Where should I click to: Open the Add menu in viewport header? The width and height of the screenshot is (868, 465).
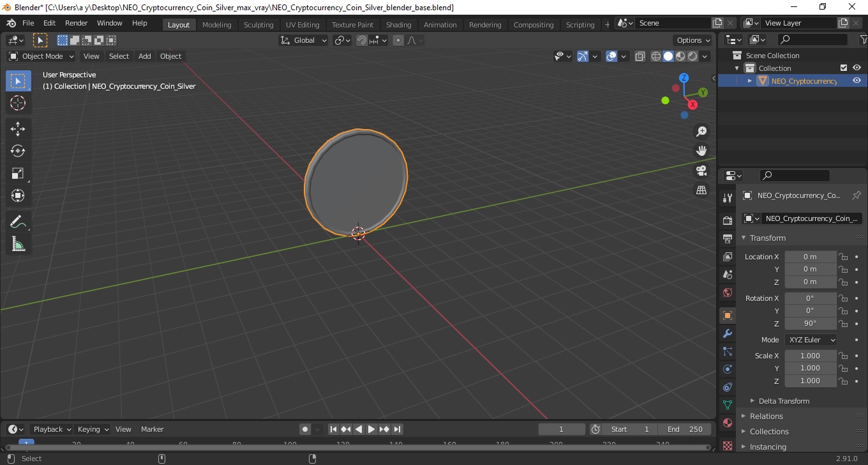click(145, 56)
